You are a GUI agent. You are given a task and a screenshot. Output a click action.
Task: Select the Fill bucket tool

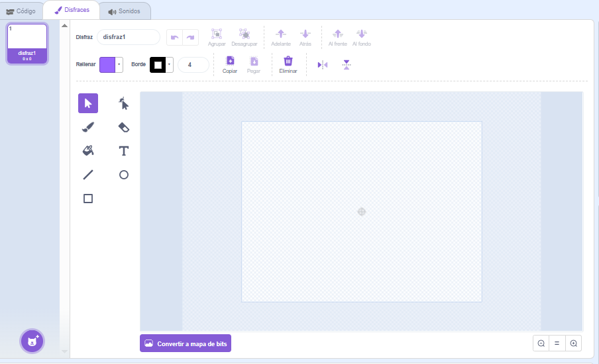tap(88, 151)
